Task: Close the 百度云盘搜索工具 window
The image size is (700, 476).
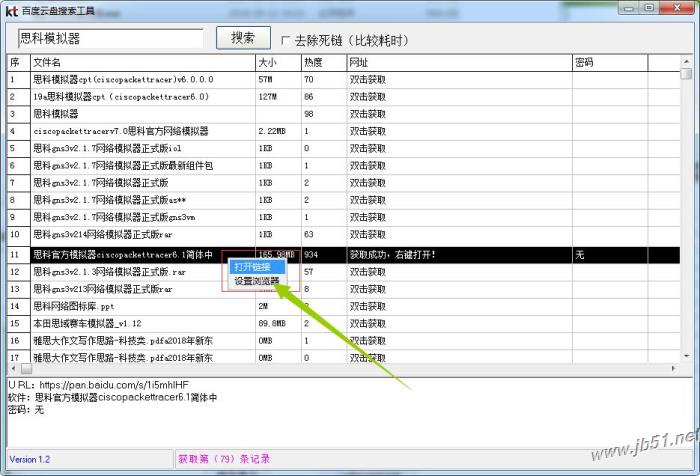Action: click(677, 8)
